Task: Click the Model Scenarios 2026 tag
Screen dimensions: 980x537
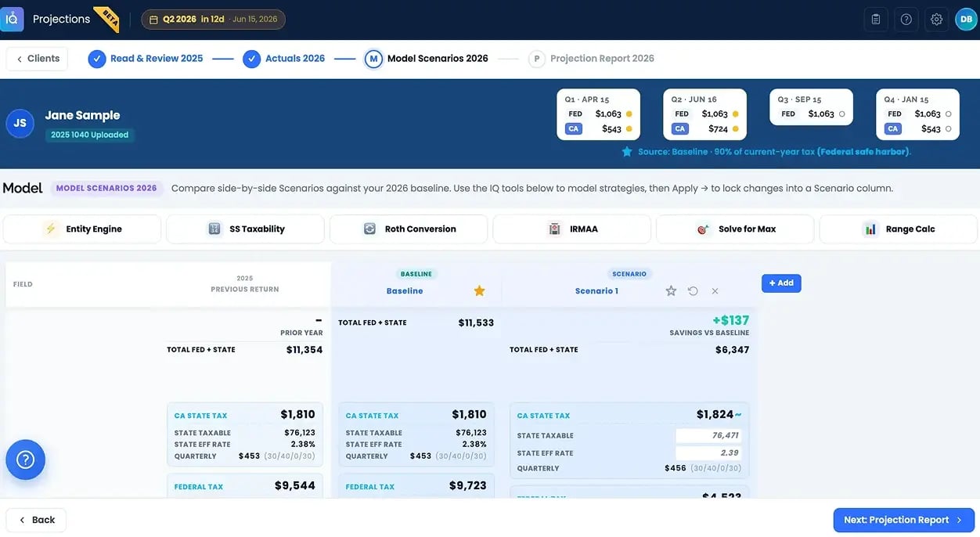Action: click(106, 188)
